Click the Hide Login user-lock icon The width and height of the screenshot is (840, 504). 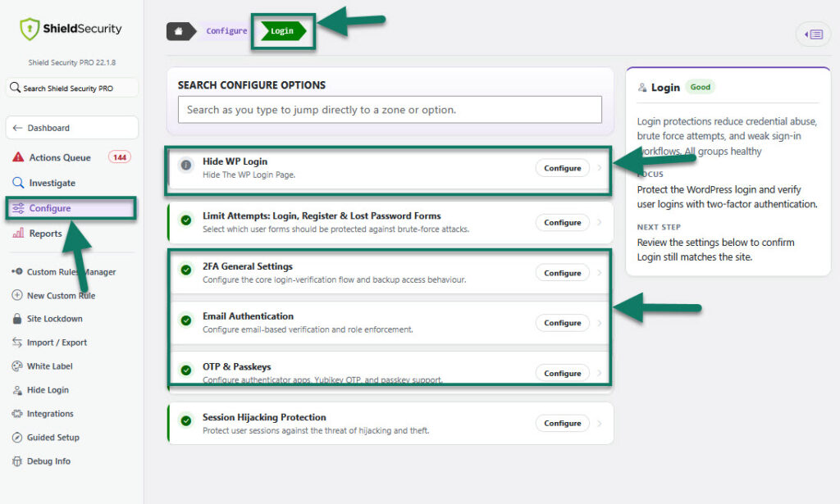pos(17,390)
